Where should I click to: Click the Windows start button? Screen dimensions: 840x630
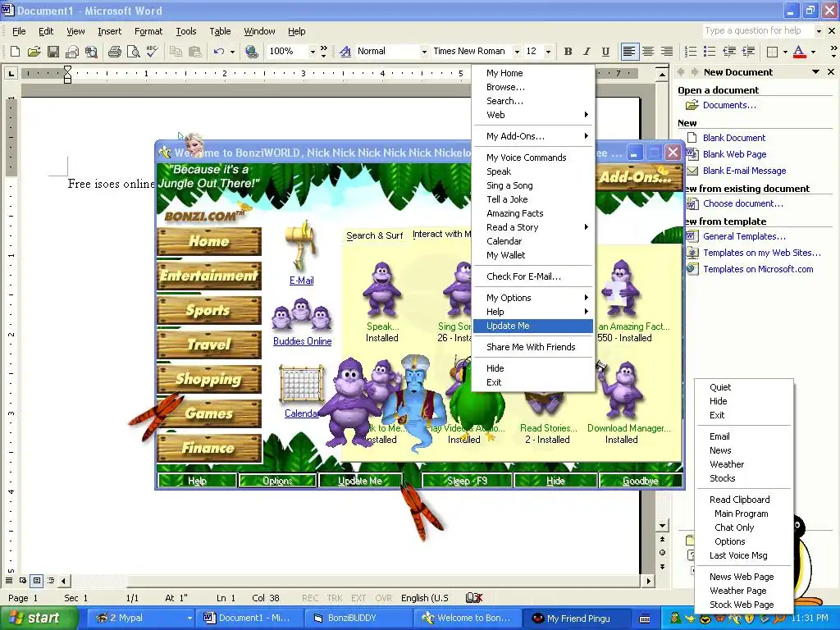39,619
